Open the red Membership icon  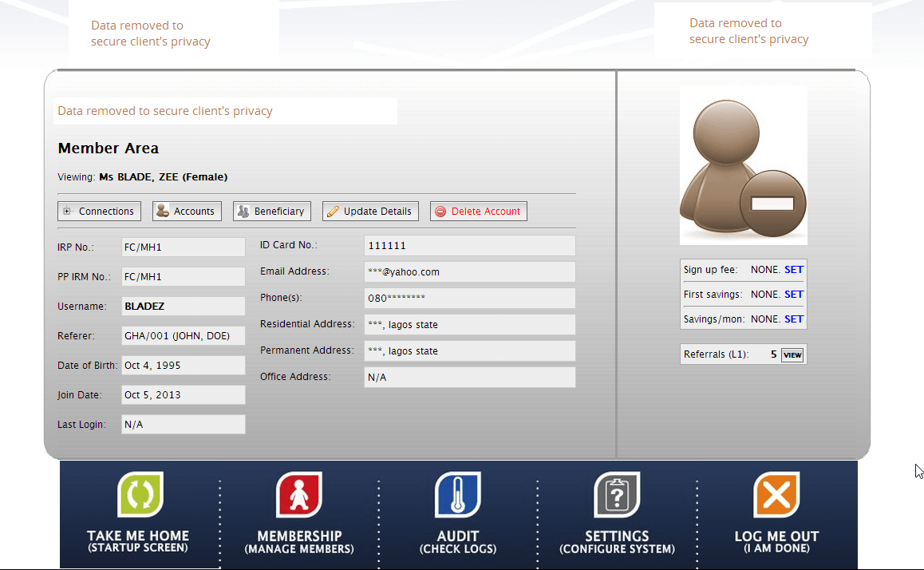[x=299, y=494]
